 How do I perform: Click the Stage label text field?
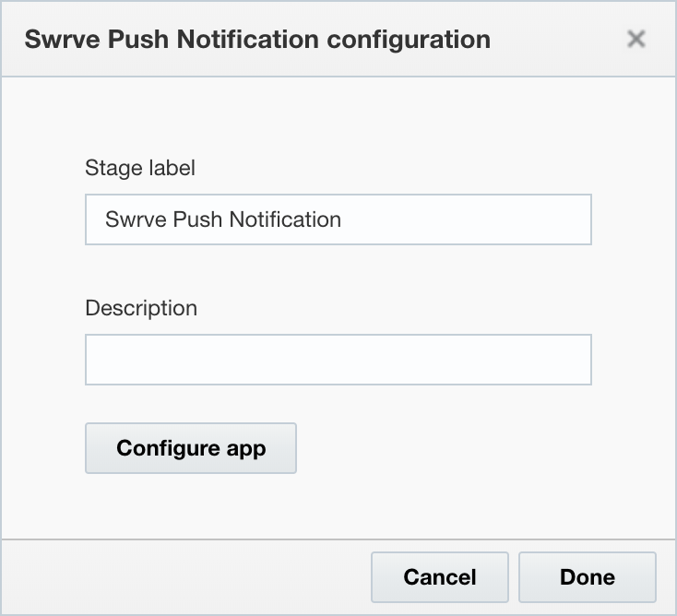338,219
